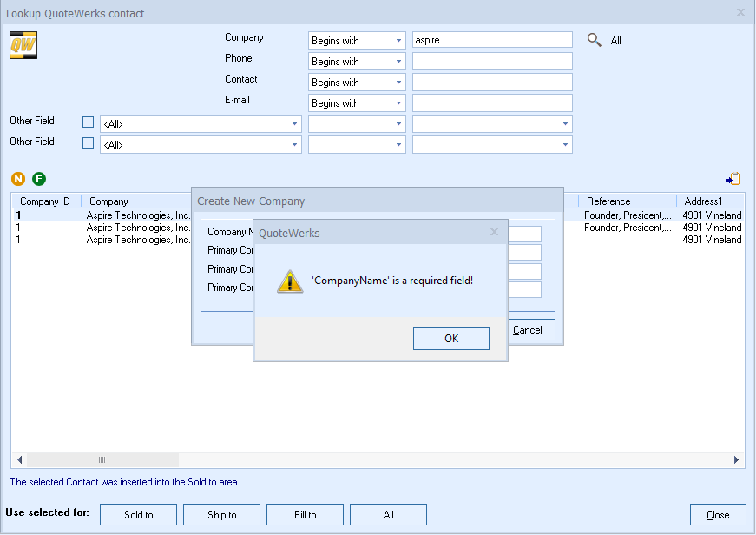Click Cancel in Create New Company dialog
This screenshot has width=756, height=535.
529,330
